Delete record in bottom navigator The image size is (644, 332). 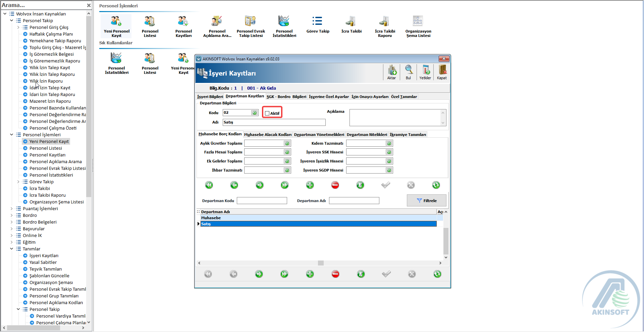tap(335, 274)
